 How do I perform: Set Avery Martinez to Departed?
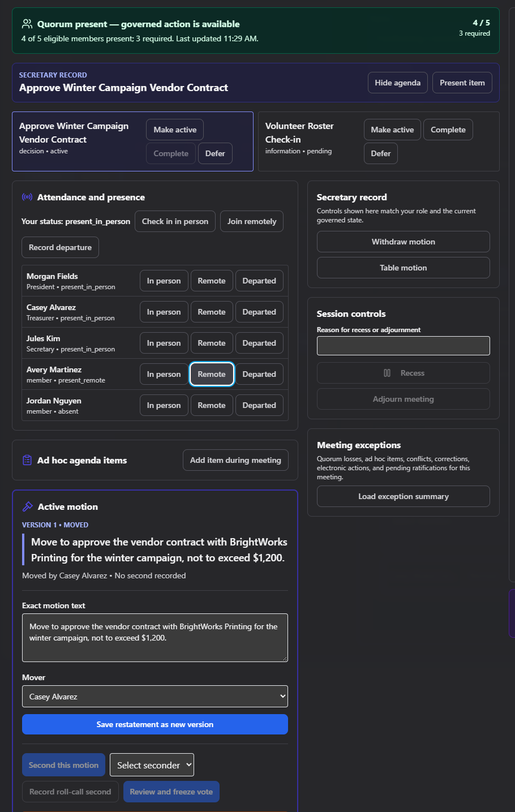[259, 374]
